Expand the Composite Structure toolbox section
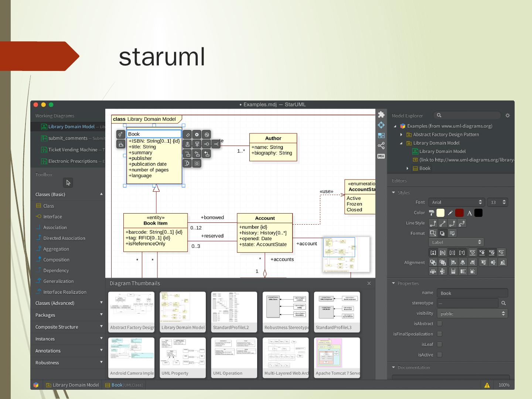The height and width of the screenshot is (399, 532). click(x=69, y=327)
